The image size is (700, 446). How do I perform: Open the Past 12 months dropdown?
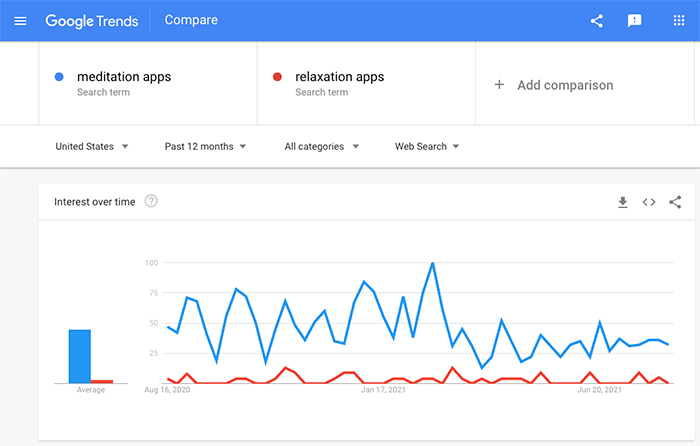[x=205, y=146]
